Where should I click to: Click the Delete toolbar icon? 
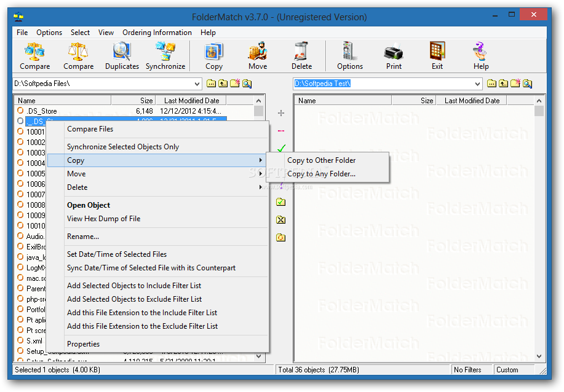301,56
